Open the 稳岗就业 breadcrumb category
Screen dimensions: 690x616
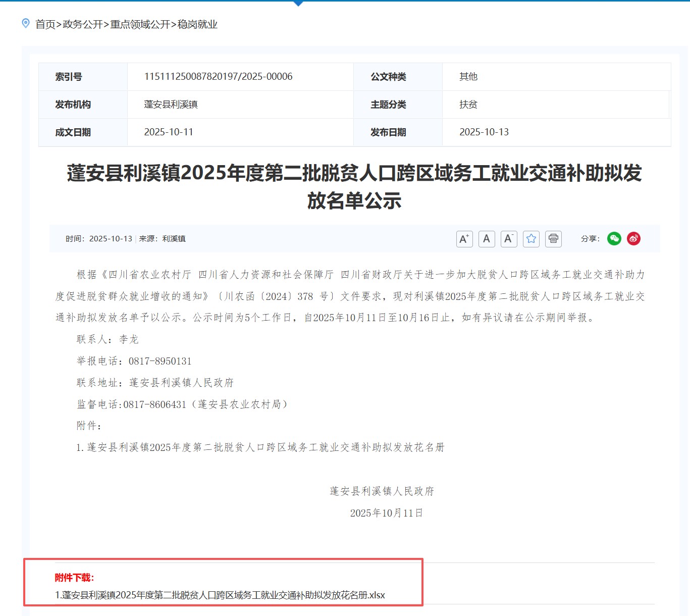pos(197,24)
